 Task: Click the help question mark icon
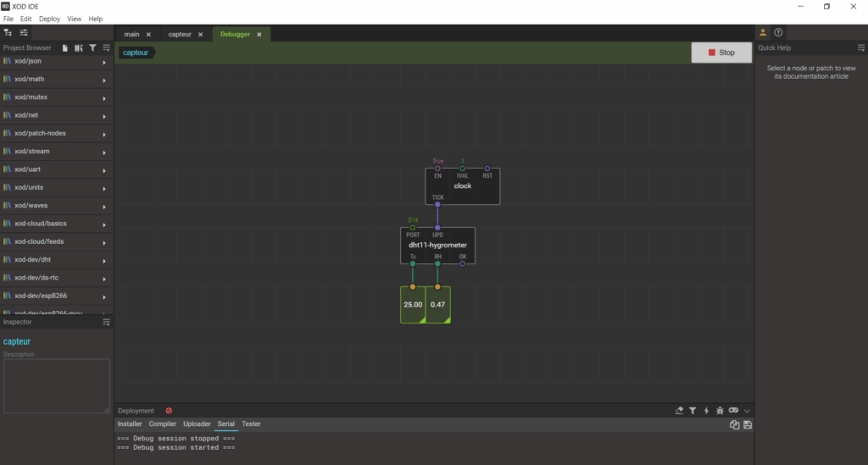click(778, 33)
